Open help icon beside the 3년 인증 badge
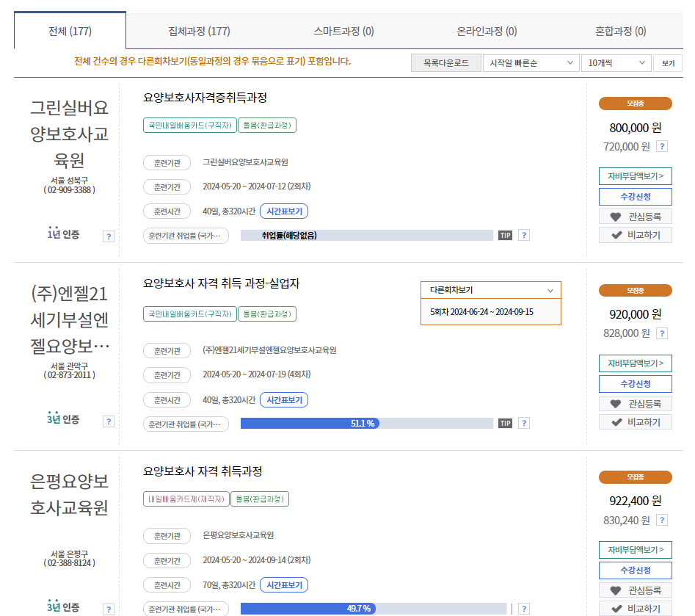The image size is (695, 616). [109, 421]
